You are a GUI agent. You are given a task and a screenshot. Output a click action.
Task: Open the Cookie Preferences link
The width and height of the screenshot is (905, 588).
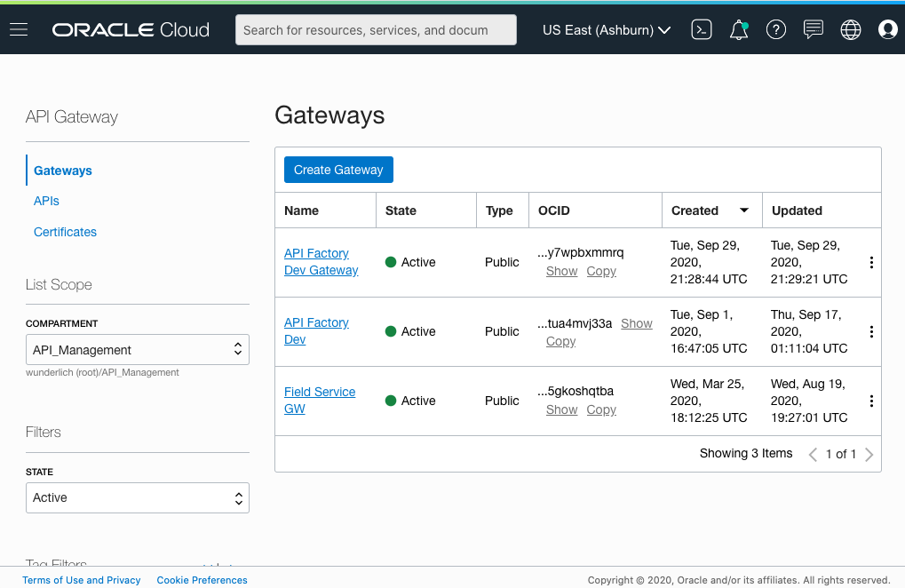point(202,580)
